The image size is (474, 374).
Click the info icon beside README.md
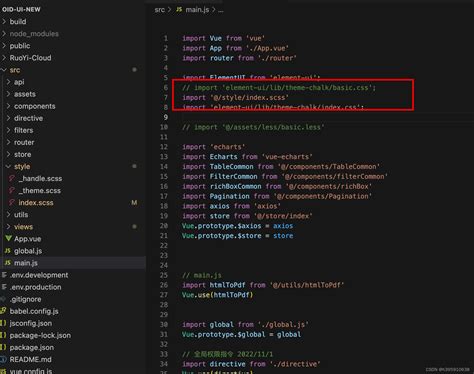[3, 359]
